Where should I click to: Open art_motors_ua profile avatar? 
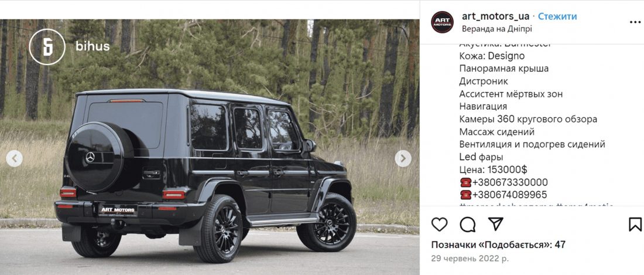(443, 22)
